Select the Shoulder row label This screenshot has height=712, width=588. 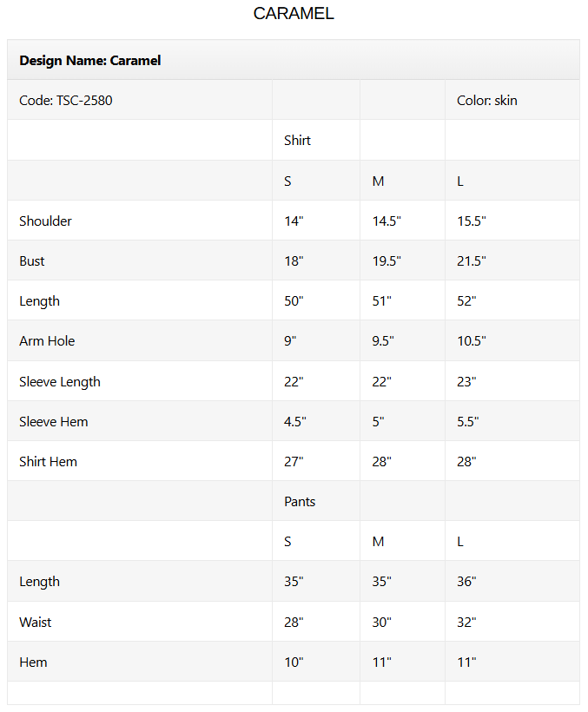(x=45, y=221)
